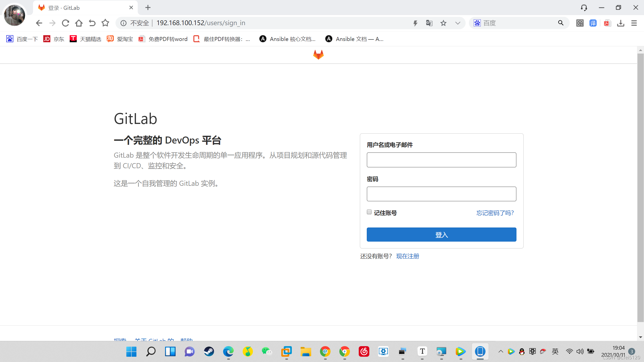Click the address bar URL text
This screenshot has width=644, height=362.
[200, 23]
